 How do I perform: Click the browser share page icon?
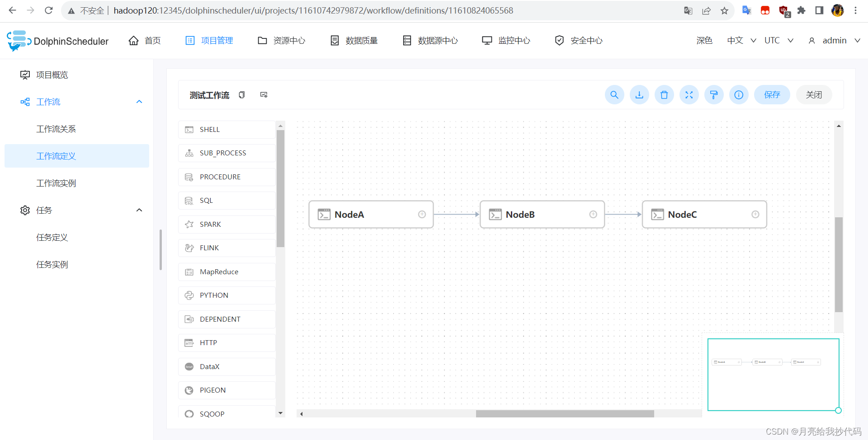pos(707,10)
